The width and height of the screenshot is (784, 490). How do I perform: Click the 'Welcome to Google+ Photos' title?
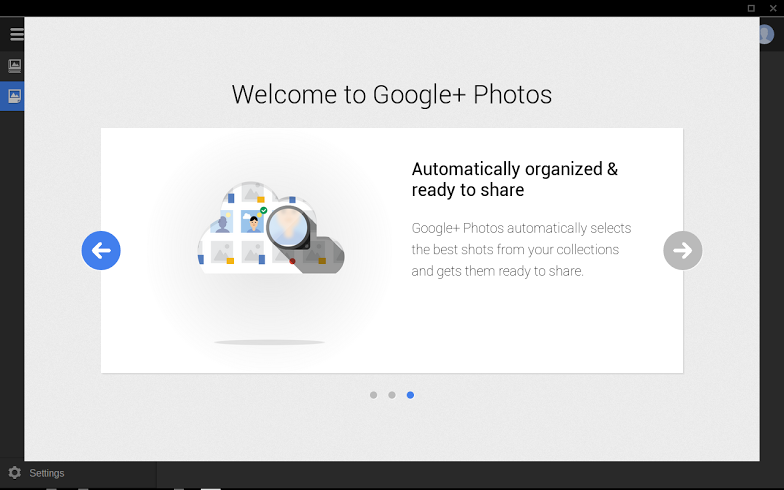(392, 95)
